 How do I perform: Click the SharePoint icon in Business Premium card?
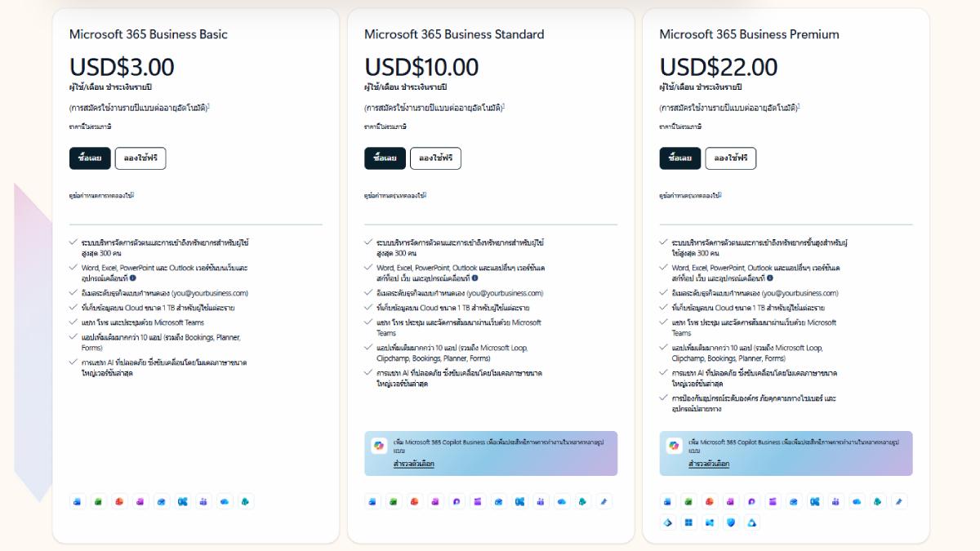[x=878, y=501]
